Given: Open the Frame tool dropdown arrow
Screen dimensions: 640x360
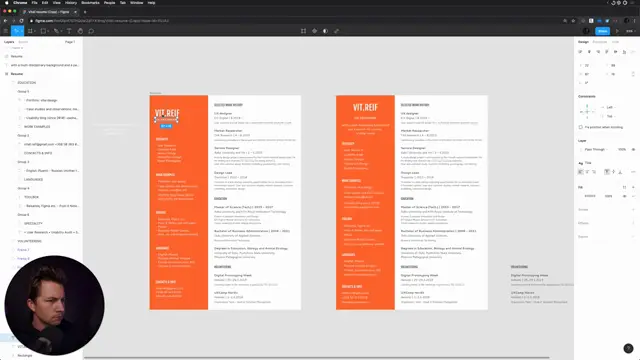Looking at the screenshot, I should (35, 31).
